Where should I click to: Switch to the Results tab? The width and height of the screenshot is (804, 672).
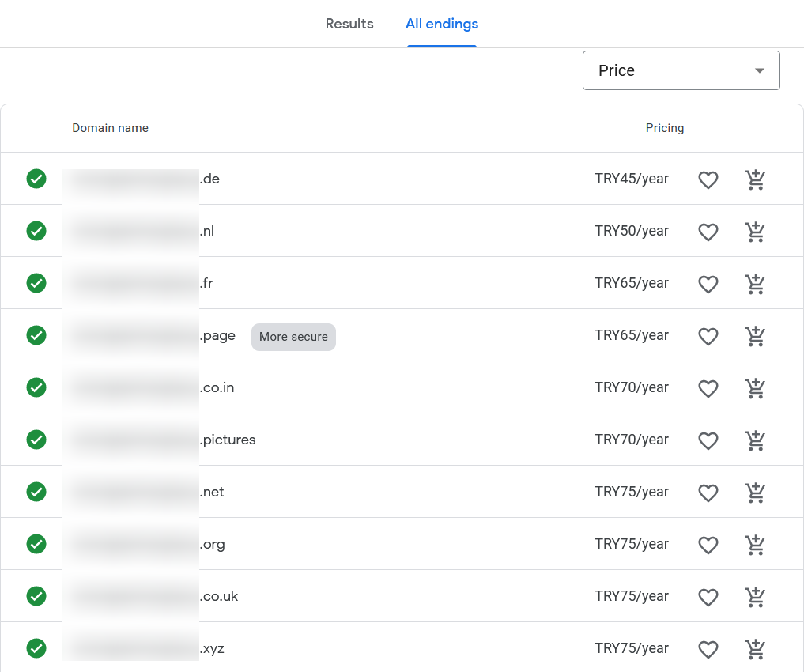(349, 24)
